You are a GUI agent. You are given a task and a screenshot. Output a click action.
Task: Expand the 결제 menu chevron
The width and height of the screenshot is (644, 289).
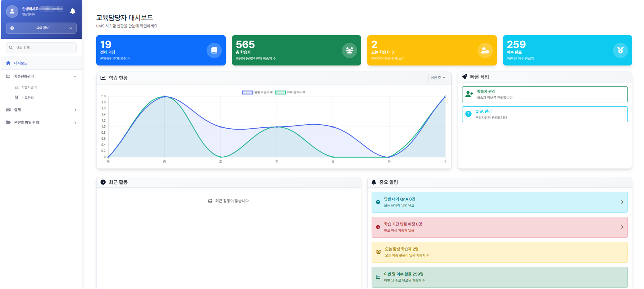tap(75, 110)
